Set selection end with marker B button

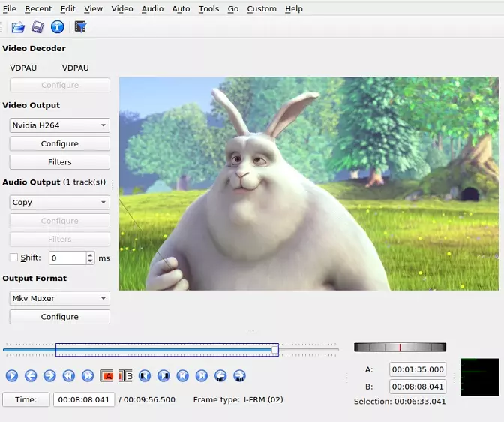tap(126, 376)
